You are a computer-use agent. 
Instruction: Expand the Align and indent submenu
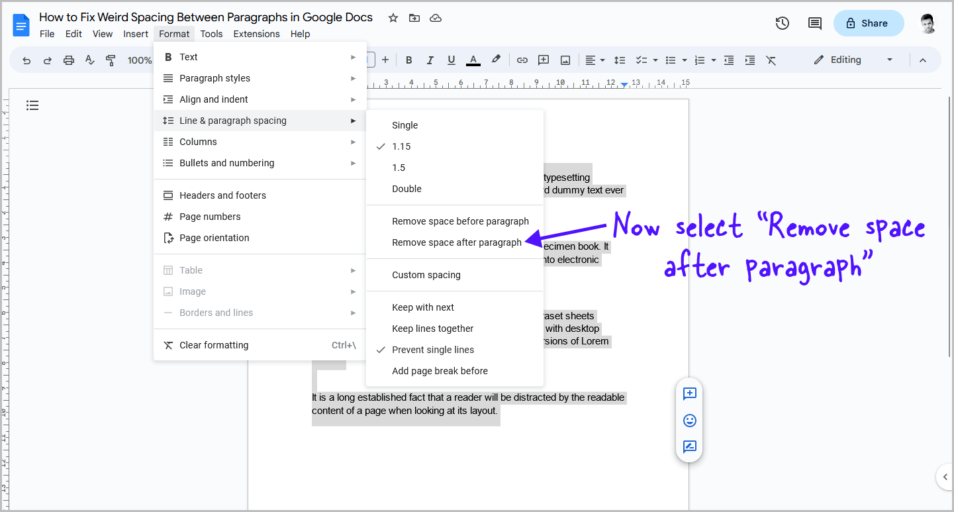(x=260, y=99)
